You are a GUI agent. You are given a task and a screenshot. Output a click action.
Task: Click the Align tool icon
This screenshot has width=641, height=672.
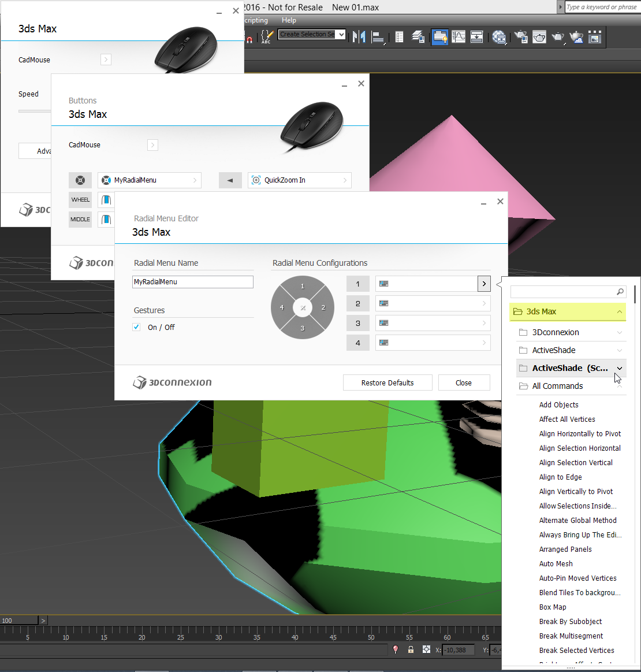click(x=378, y=37)
